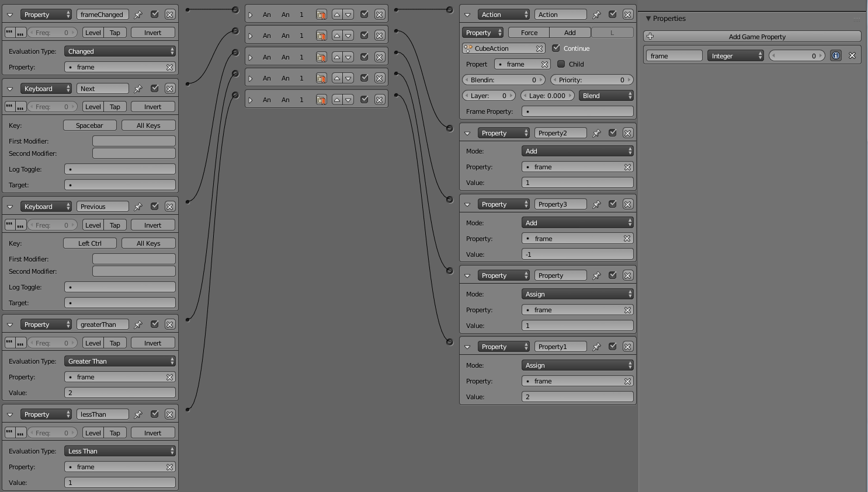Click the debug info icon for frame property

pyautogui.click(x=836, y=56)
